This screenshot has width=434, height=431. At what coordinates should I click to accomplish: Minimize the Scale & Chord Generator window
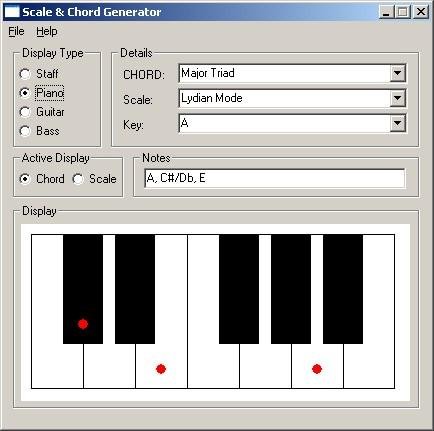click(386, 12)
